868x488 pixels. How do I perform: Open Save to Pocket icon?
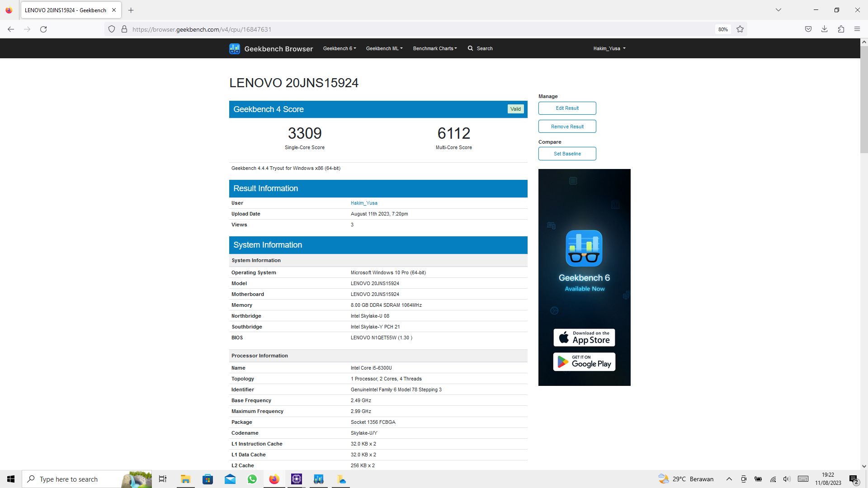click(808, 29)
